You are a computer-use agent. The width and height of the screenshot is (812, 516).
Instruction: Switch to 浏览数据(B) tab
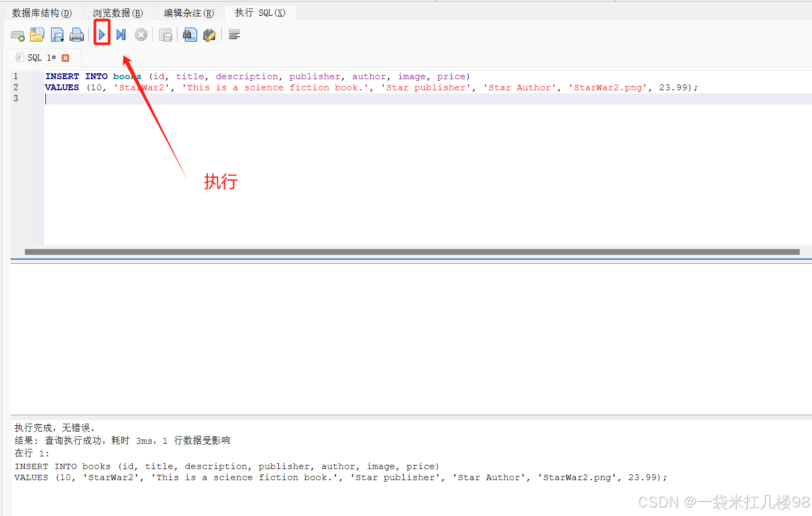pos(118,13)
